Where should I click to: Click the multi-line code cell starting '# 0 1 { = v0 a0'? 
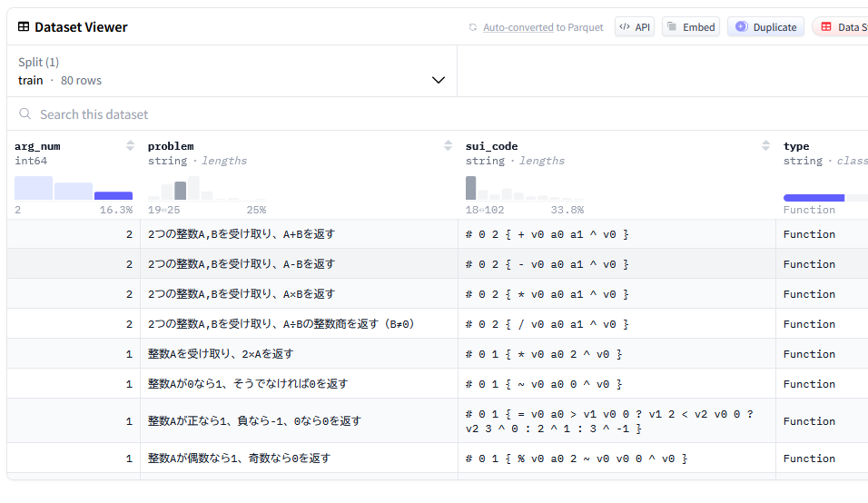(617, 420)
